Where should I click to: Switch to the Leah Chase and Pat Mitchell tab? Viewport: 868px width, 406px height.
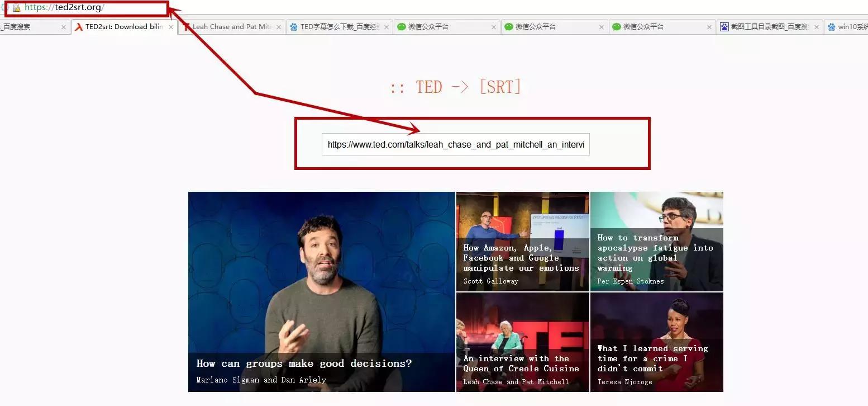pos(231,26)
